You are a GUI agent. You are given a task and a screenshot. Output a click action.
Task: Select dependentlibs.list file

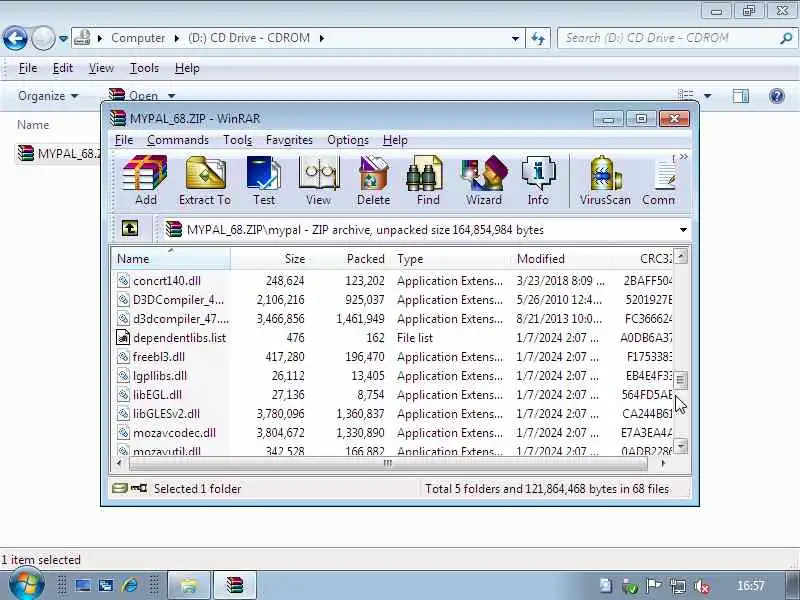pos(393,338)
